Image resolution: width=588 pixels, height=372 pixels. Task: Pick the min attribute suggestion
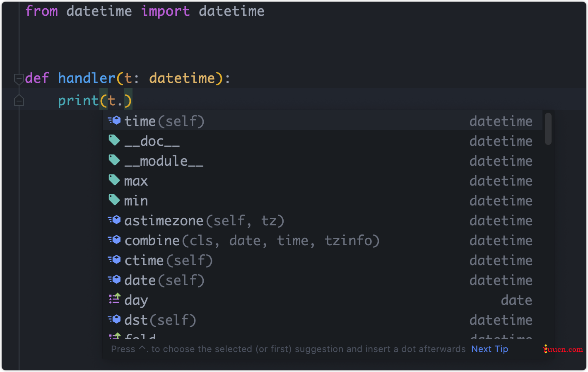pos(322,200)
